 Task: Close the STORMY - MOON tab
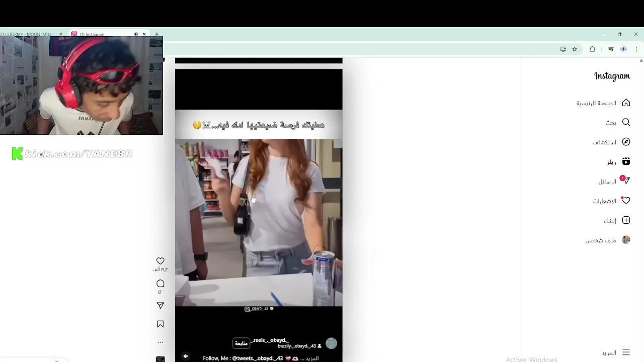pos(61,34)
